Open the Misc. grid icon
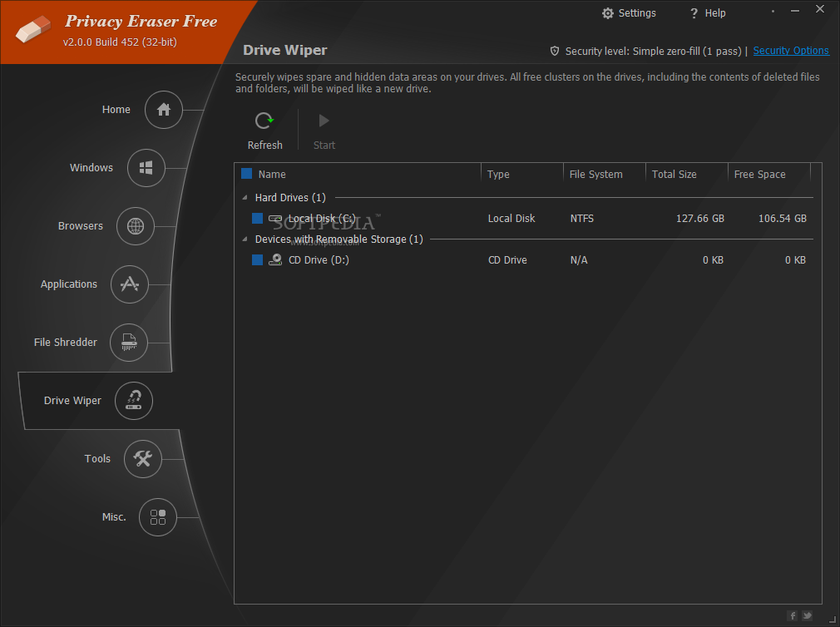Viewport: 840px width, 627px height. pyautogui.click(x=157, y=516)
